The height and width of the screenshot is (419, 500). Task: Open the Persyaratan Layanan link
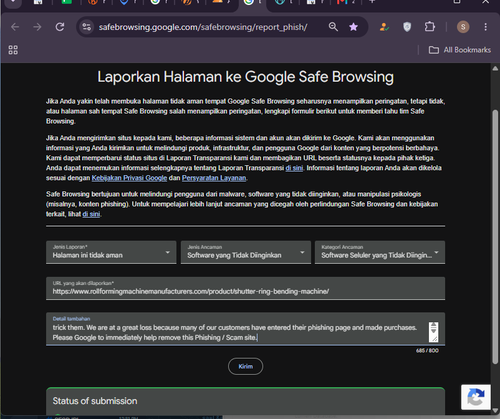coord(214,178)
